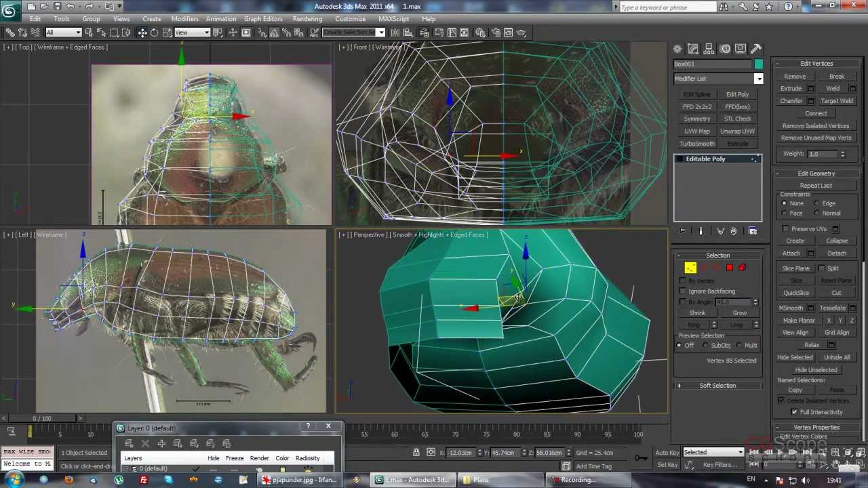Screen dimensions: 868x488
Task: Click the Box001 object name field
Action: (711, 64)
